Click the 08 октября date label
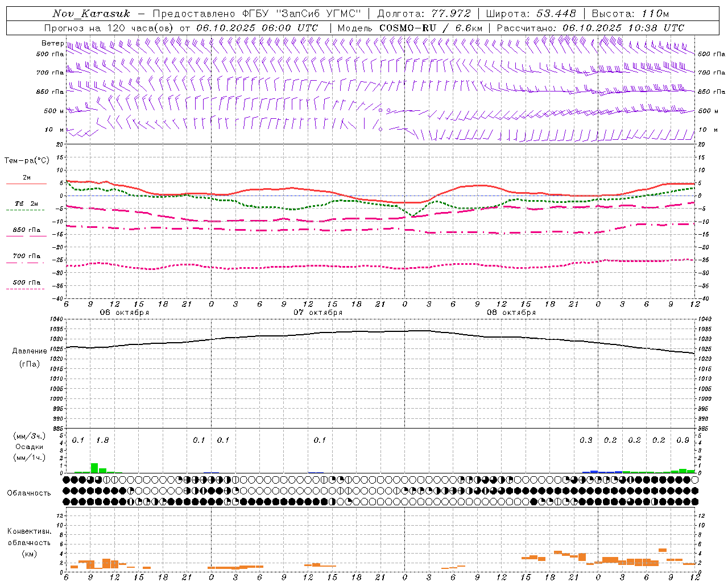Viewport: 728px width, 582px height. click(x=511, y=313)
